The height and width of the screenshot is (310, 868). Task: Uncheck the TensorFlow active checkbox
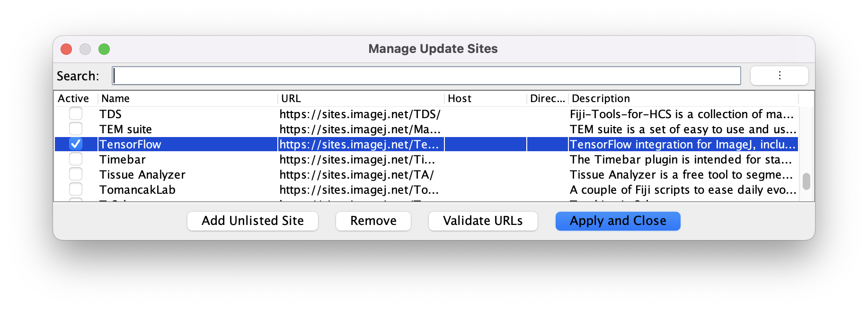[76, 144]
